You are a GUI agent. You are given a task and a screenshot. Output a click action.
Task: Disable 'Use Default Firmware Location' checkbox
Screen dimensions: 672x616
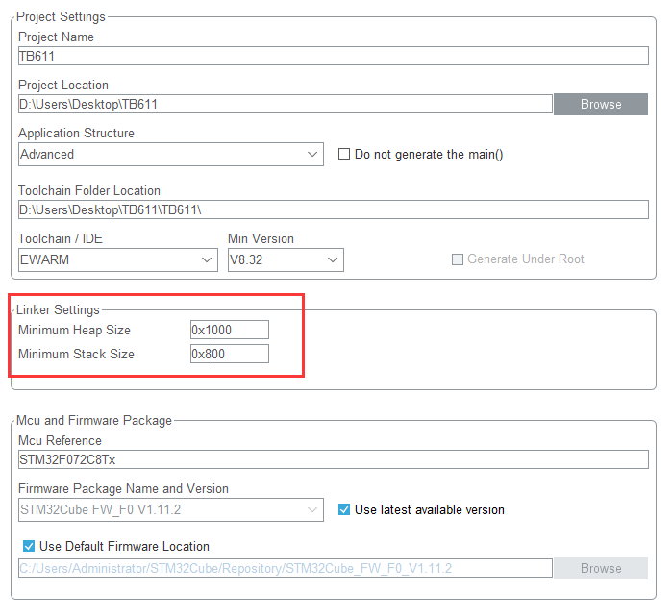pos(29,546)
